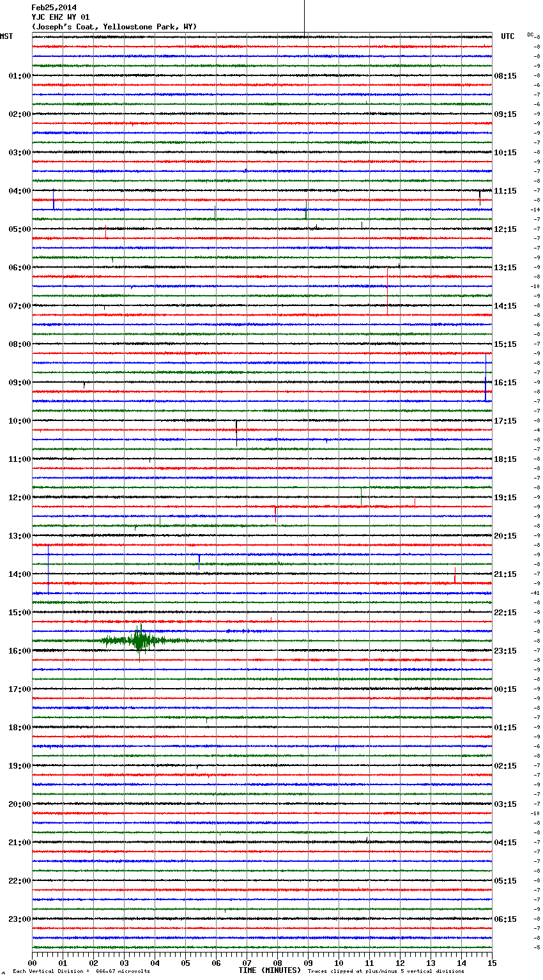Click the -14 DC offset value
This screenshot has height=980, width=543.
pyautogui.click(x=535, y=210)
